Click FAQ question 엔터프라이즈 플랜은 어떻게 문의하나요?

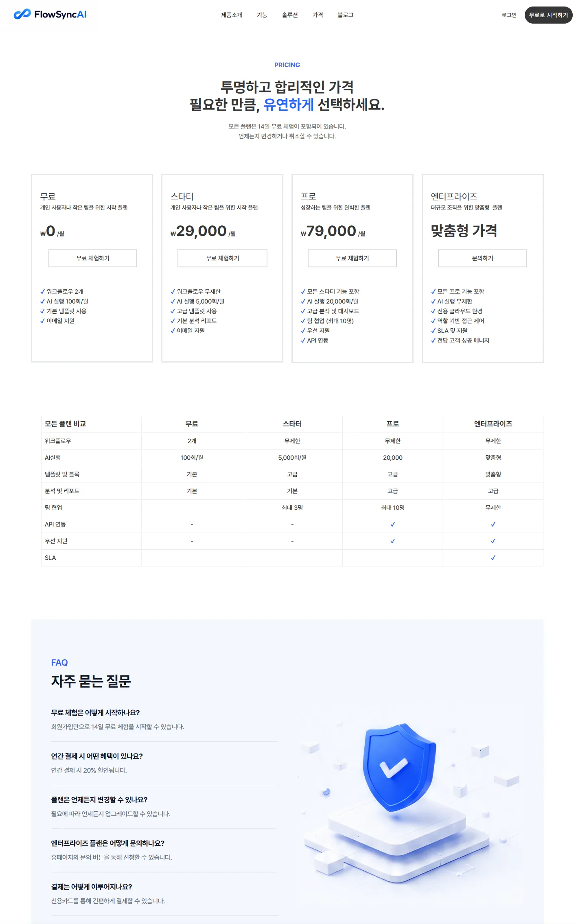[x=108, y=843]
